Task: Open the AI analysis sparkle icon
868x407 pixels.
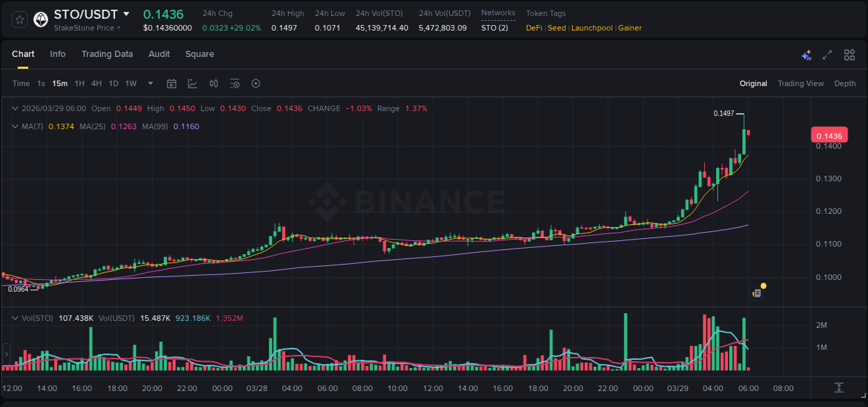Action: pyautogui.click(x=806, y=54)
